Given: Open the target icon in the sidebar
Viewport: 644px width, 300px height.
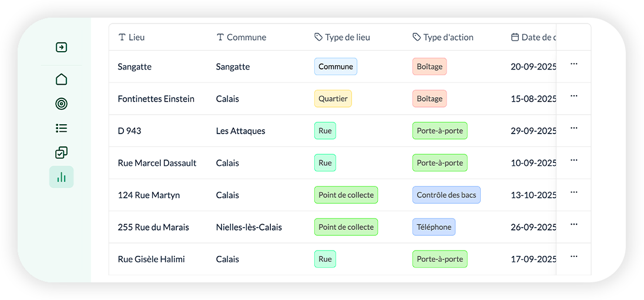Looking at the screenshot, I should coord(61,104).
